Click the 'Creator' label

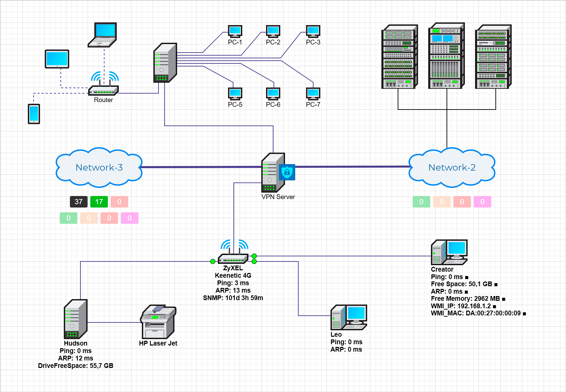442,269
